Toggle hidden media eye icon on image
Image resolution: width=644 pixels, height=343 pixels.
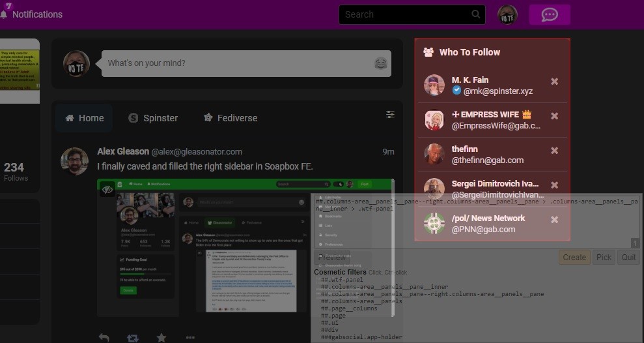(107, 189)
